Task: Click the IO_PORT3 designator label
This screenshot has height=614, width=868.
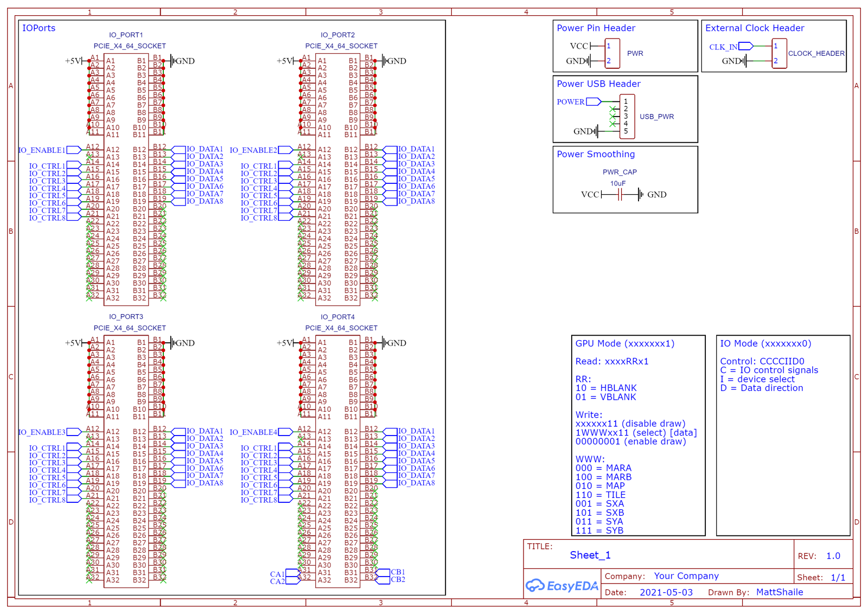Action: (126, 317)
